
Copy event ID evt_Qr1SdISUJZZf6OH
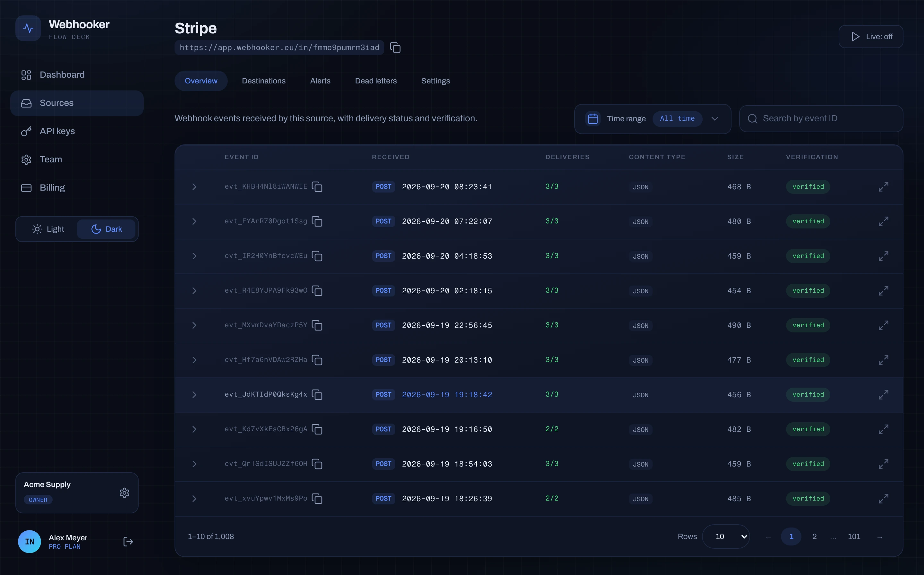click(317, 464)
